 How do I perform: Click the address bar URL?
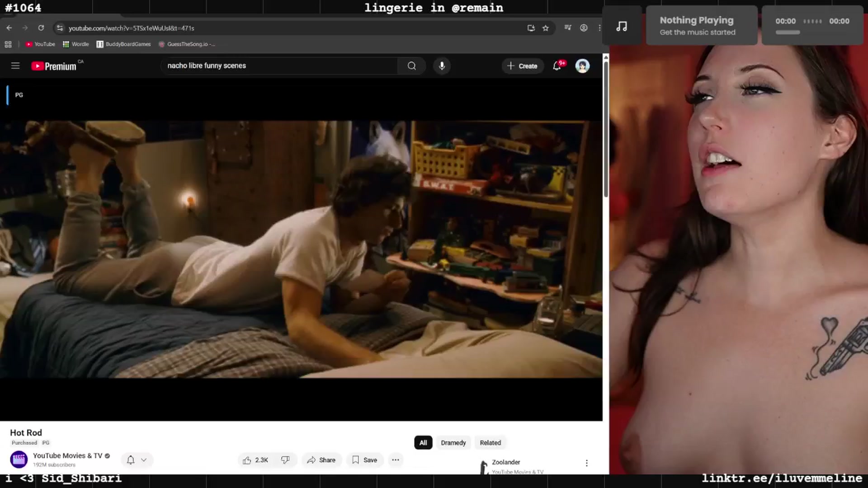coord(131,28)
